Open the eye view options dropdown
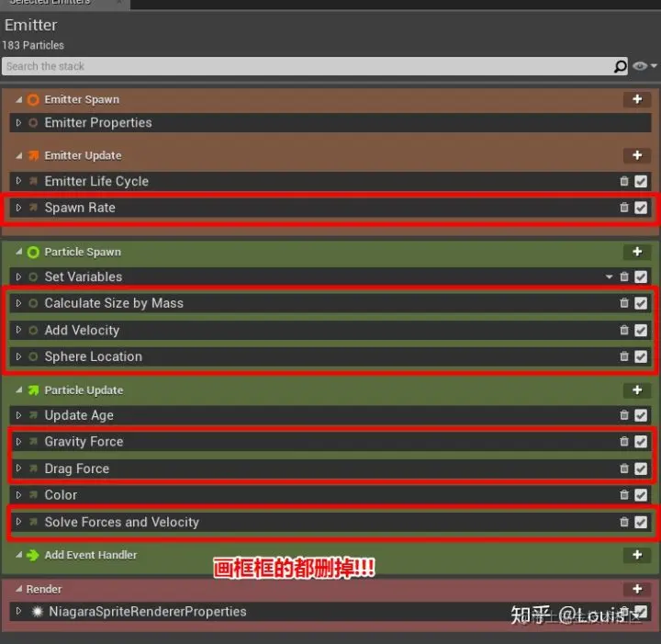The height and width of the screenshot is (644, 661). (x=645, y=66)
